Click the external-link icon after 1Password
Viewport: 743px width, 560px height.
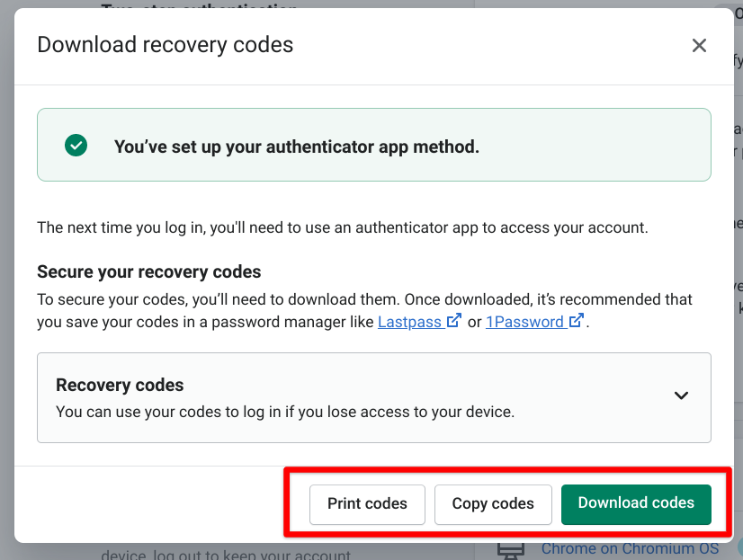pos(577,321)
